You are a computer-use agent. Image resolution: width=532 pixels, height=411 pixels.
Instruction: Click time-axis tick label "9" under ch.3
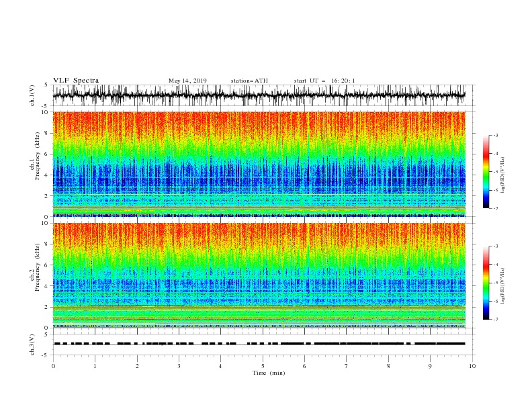pyautogui.click(x=430, y=366)
